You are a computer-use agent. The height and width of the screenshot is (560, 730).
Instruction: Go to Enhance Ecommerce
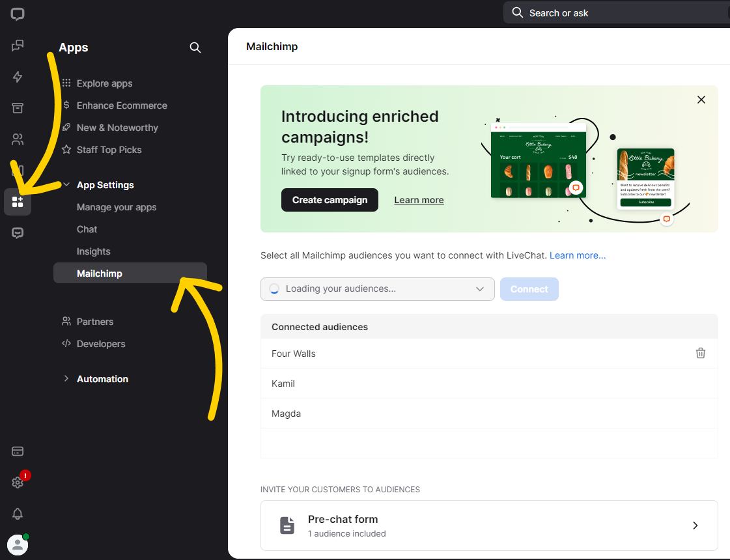pyautogui.click(x=122, y=105)
